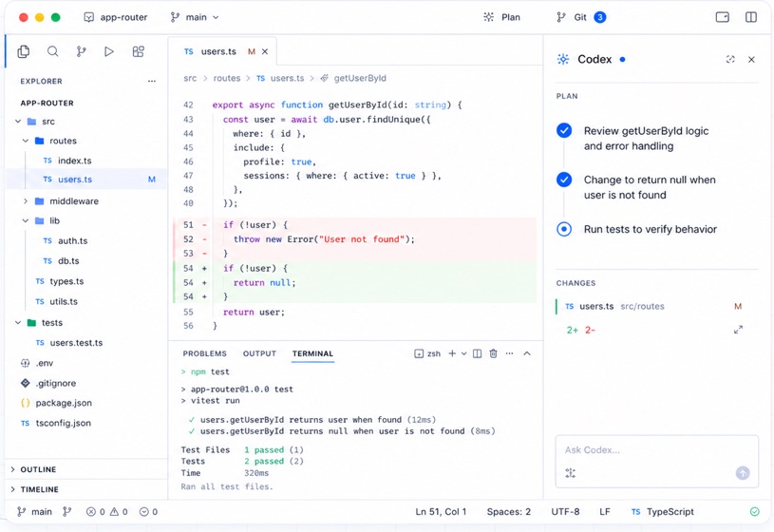Expand the diff view for changes

pos(738,330)
